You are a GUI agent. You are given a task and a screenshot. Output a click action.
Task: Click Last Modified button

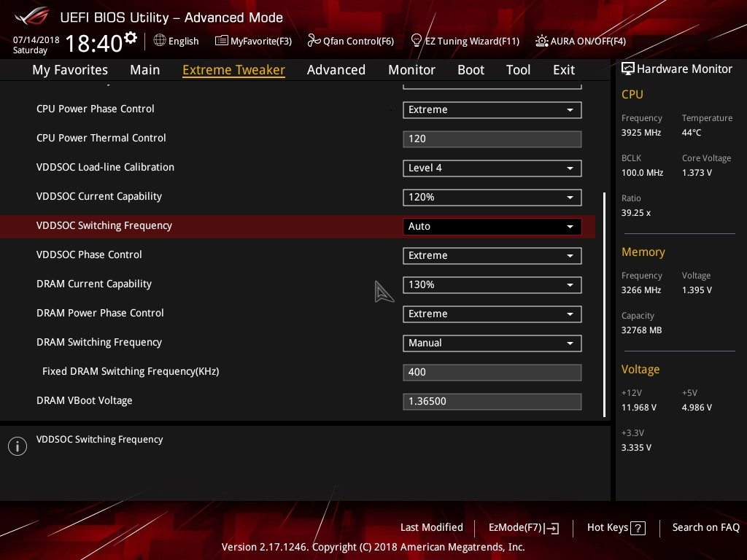click(432, 528)
